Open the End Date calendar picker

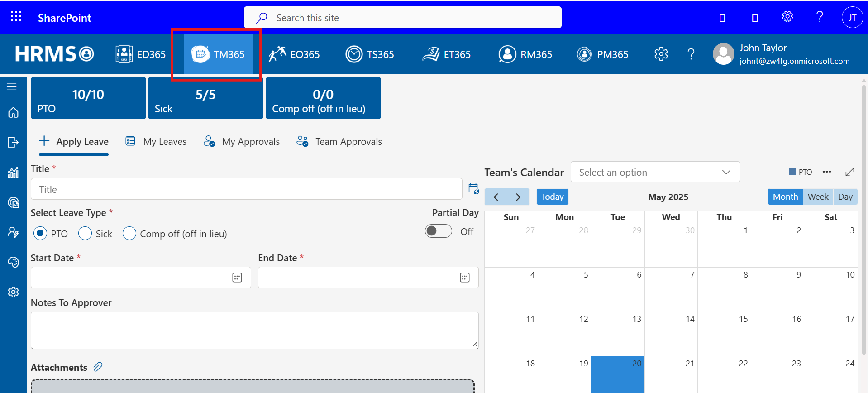(465, 278)
